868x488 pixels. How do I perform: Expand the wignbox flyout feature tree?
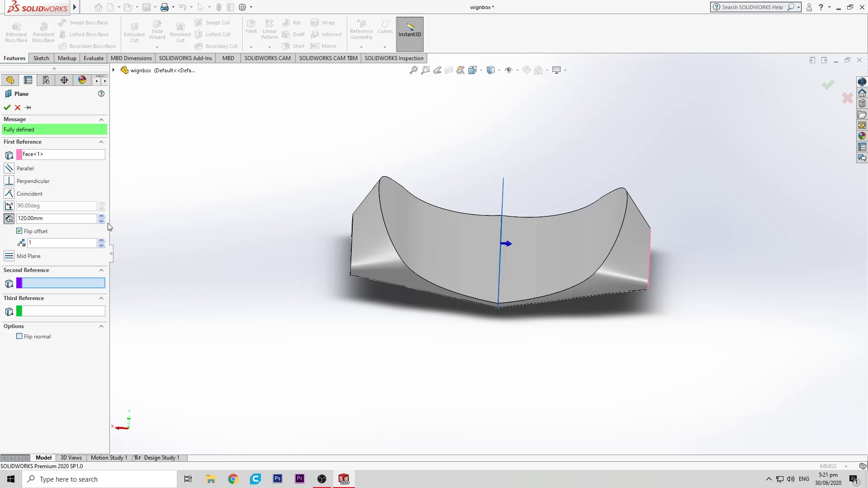tap(113, 70)
